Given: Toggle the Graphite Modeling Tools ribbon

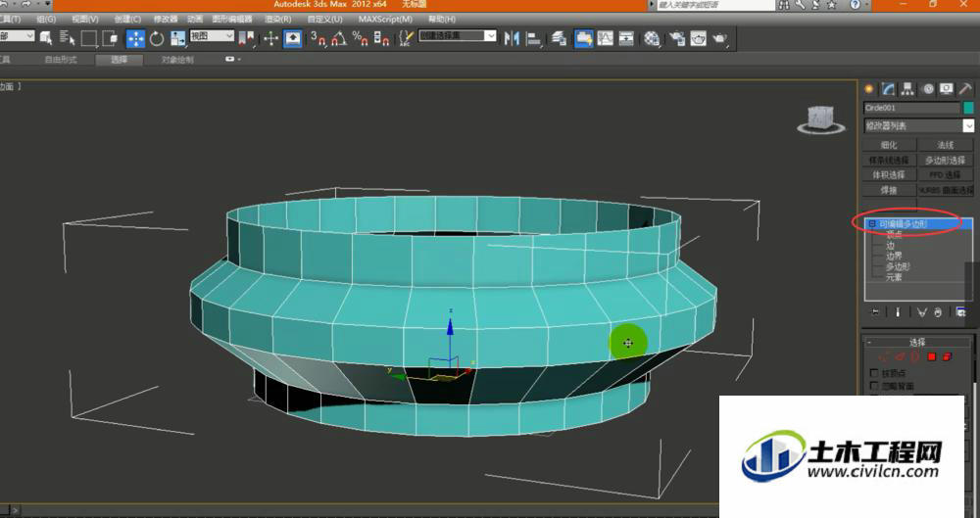Looking at the screenshot, I should [x=584, y=39].
